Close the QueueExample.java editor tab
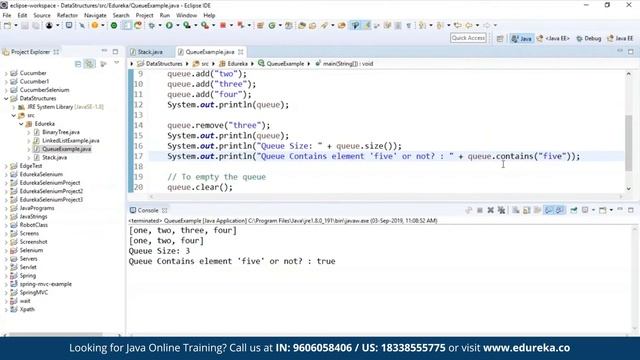The image size is (640, 360). (x=241, y=52)
